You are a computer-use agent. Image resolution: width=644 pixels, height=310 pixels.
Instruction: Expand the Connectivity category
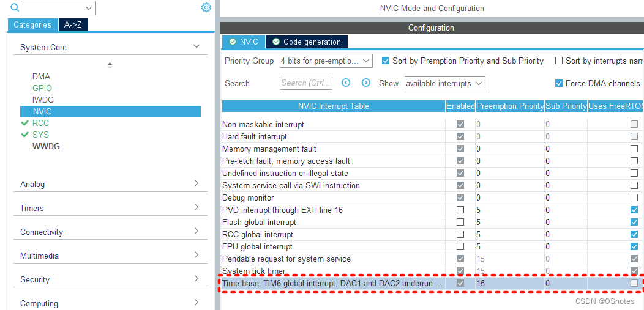(197, 231)
